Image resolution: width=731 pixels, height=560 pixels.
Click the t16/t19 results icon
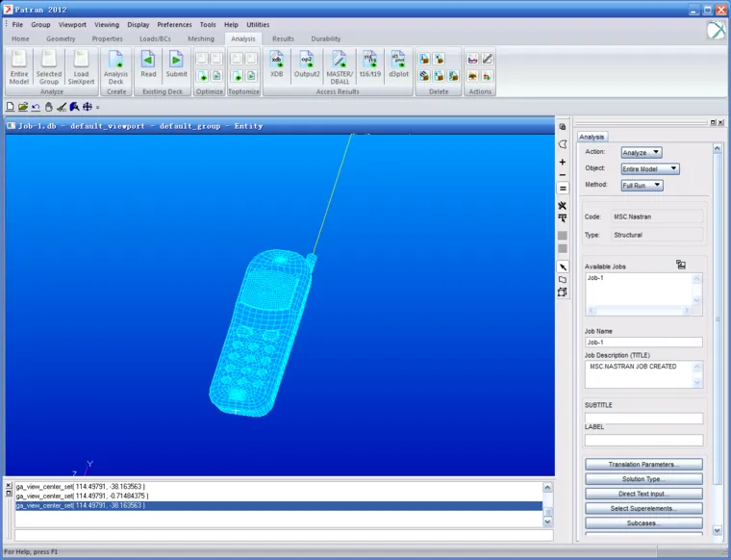coord(370,64)
